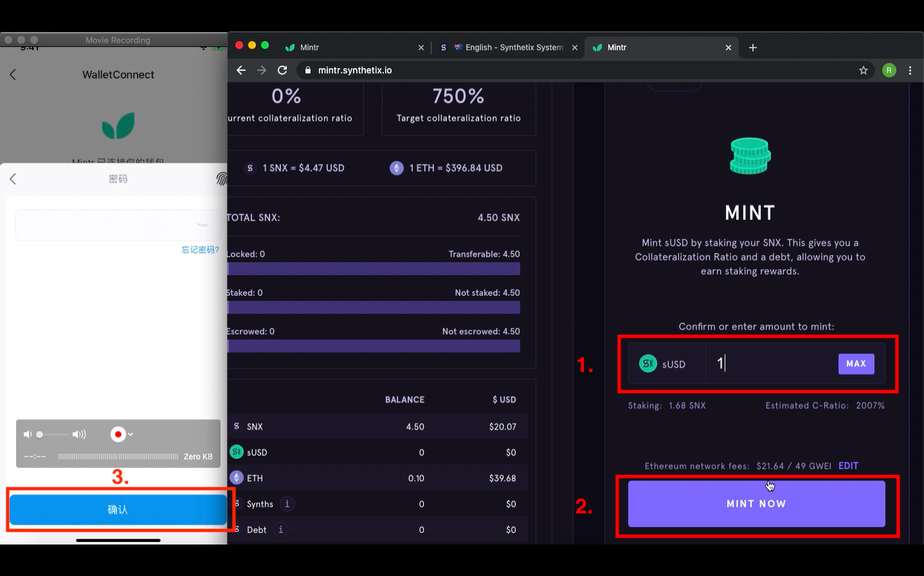Viewport: 924px width, 576px height.
Task: Bookmark this page with the star icon
Action: [x=864, y=70]
